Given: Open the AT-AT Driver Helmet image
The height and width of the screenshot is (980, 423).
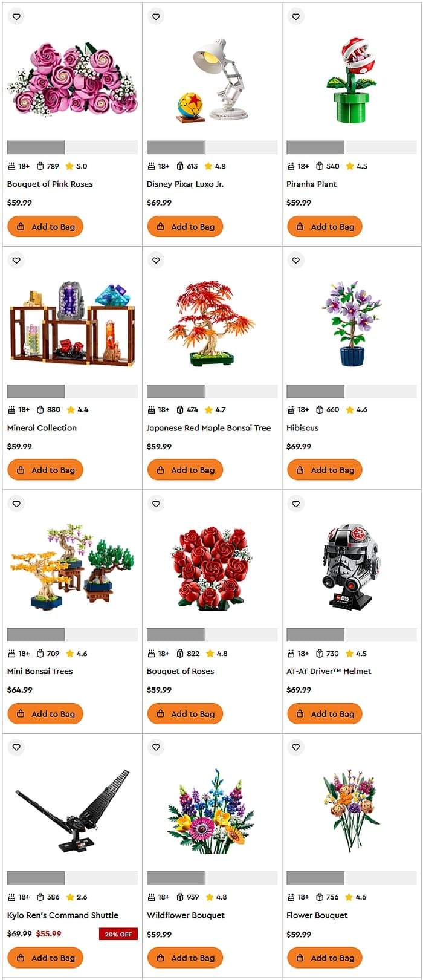Looking at the screenshot, I should click(351, 566).
